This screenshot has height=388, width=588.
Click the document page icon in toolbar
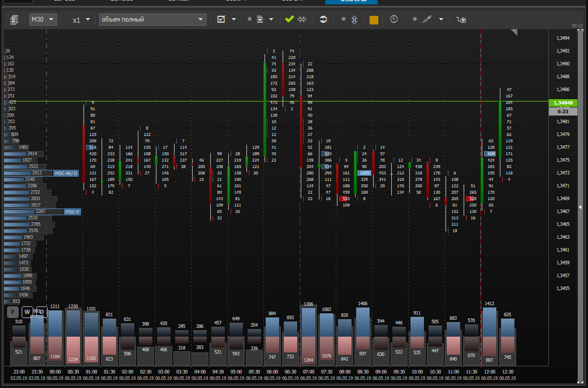coord(260,19)
